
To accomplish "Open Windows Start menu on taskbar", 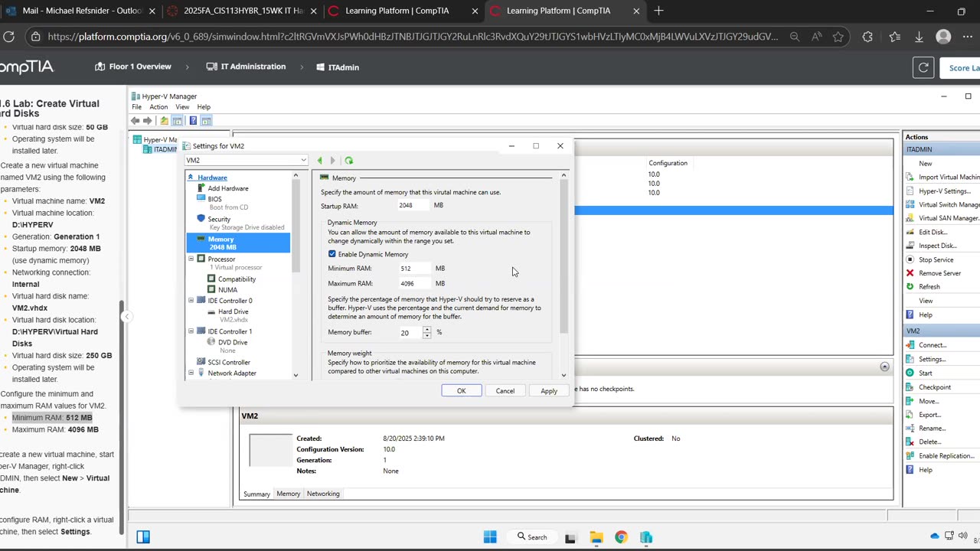I will 490,537.
